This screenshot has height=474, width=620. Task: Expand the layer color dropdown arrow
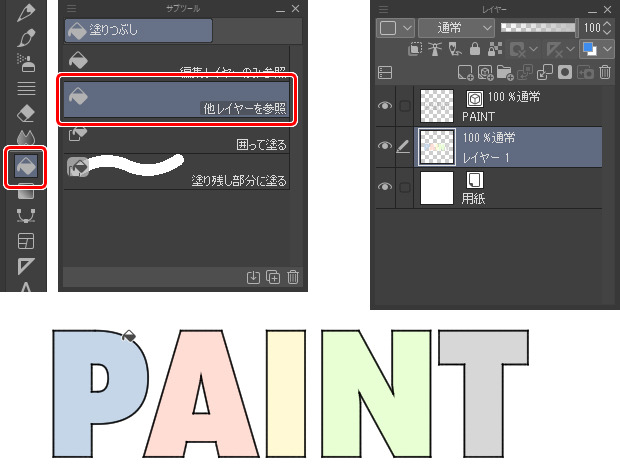pos(607,49)
